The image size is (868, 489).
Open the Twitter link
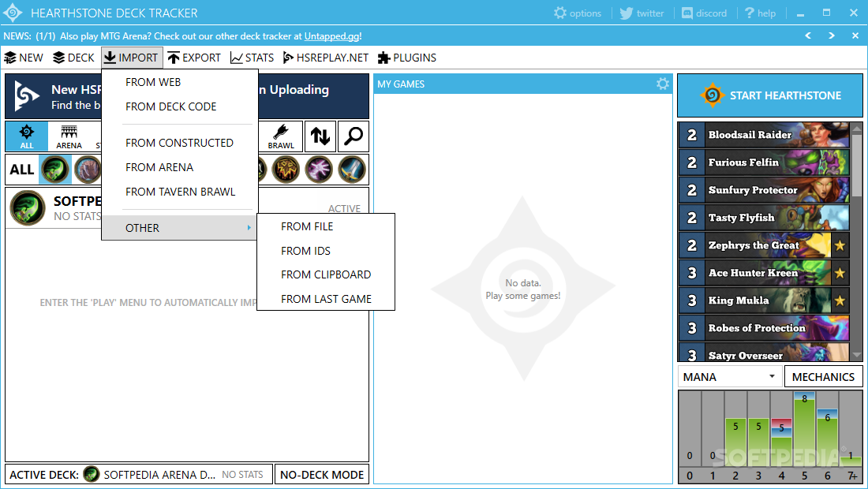(642, 13)
